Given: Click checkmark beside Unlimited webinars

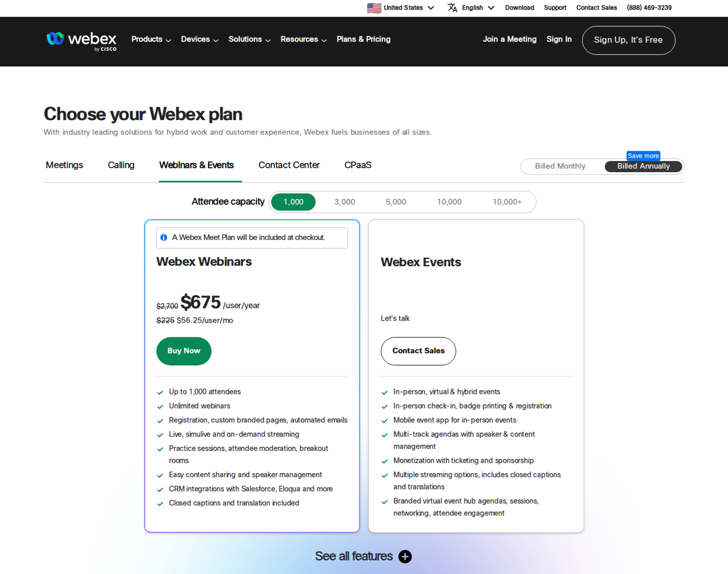Looking at the screenshot, I should tap(160, 407).
